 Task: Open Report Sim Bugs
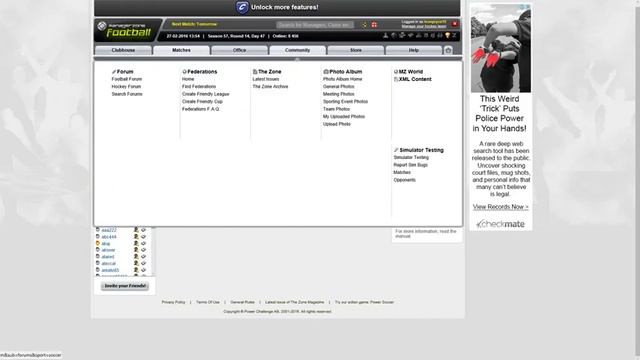[x=411, y=165]
